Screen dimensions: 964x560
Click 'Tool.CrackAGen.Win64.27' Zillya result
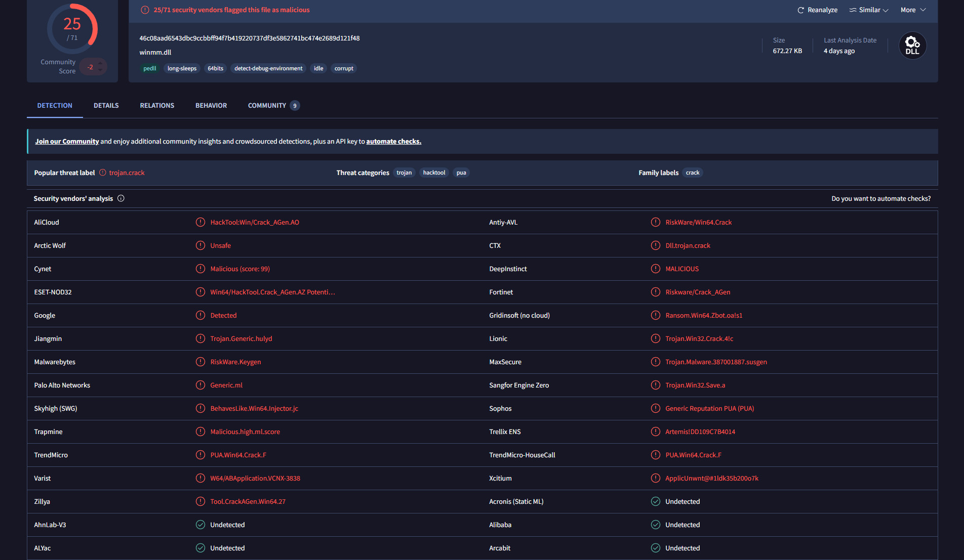[248, 501]
